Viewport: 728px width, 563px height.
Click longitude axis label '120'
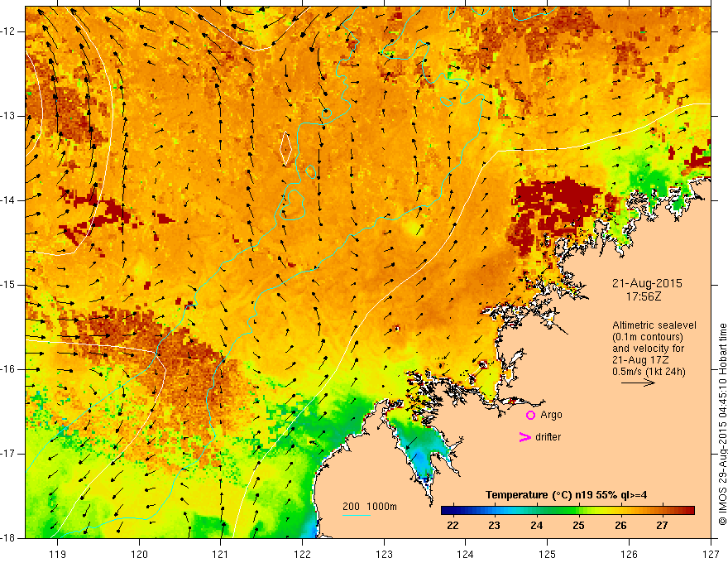tap(139, 554)
